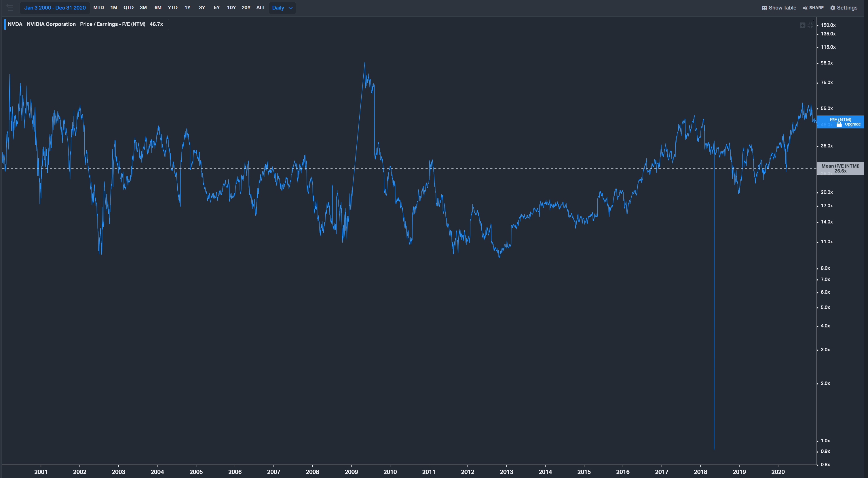The image size is (868, 478).
Task: Collapse the left sidebar menu icon
Action: point(10,7)
